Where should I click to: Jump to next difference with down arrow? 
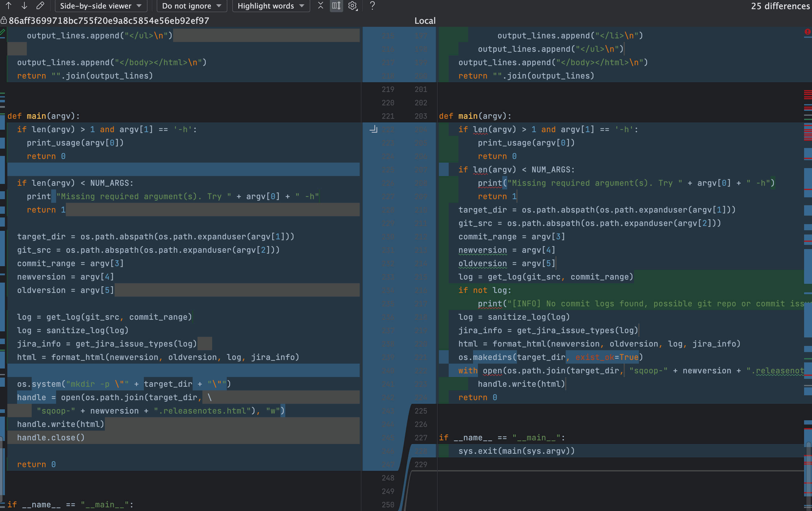click(x=24, y=6)
